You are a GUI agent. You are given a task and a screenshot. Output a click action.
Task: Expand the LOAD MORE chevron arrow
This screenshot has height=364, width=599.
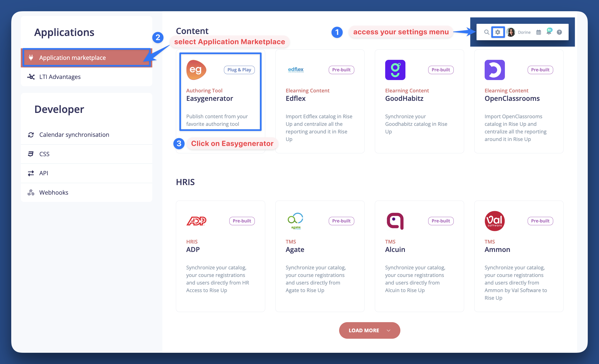[389, 331]
